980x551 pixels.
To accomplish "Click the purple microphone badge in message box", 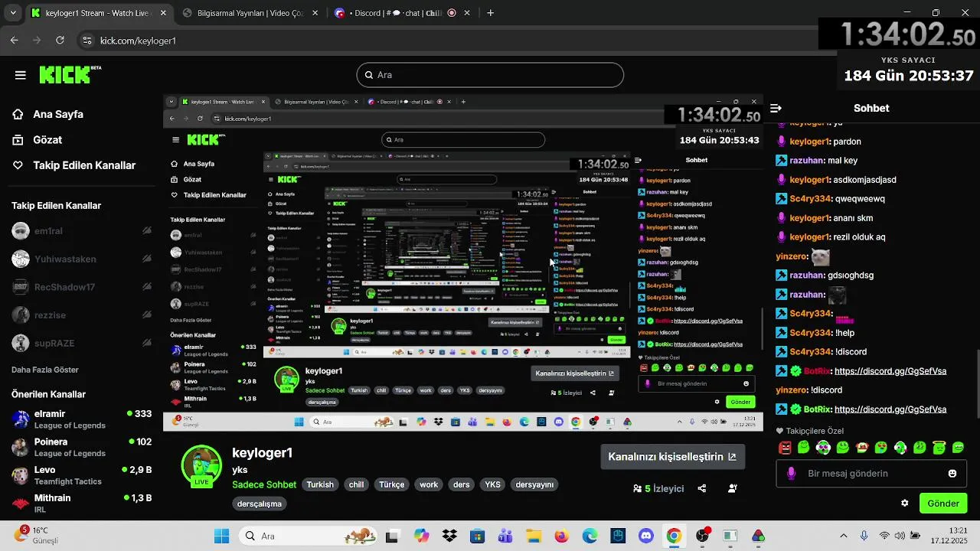I will coord(792,473).
